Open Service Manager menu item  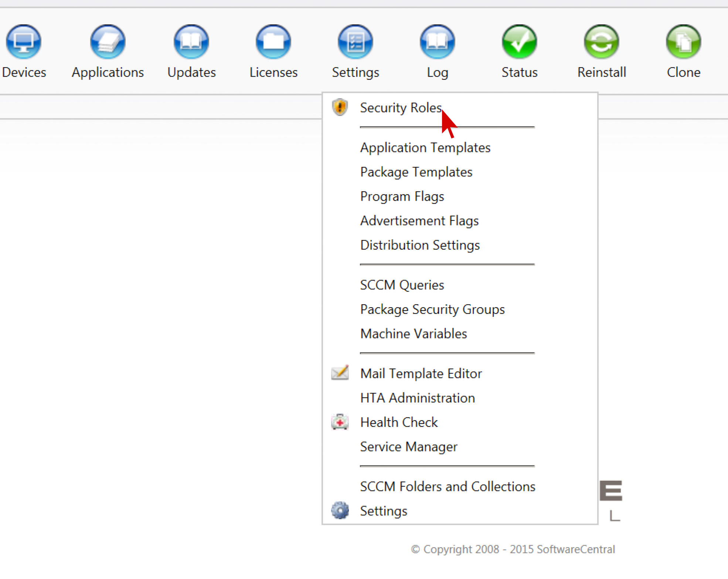point(409,447)
